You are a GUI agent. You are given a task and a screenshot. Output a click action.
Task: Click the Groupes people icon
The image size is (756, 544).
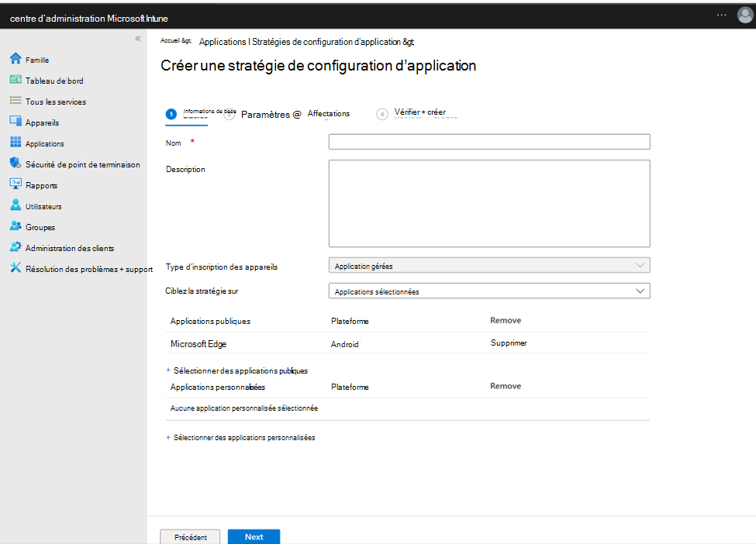point(16,226)
